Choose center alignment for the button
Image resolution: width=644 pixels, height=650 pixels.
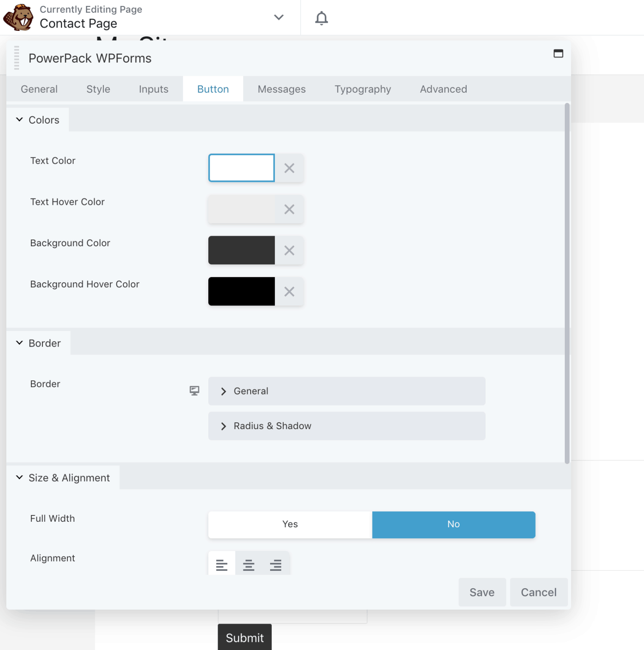(249, 565)
